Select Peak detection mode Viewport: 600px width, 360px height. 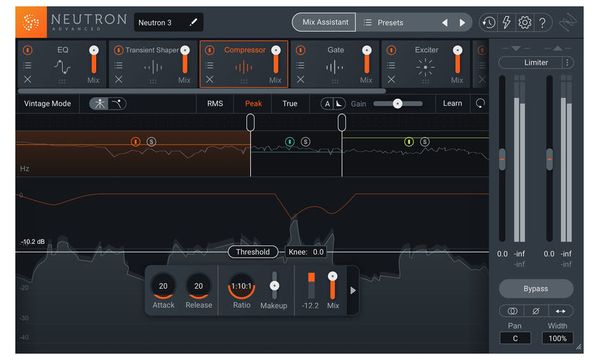[x=253, y=104]
